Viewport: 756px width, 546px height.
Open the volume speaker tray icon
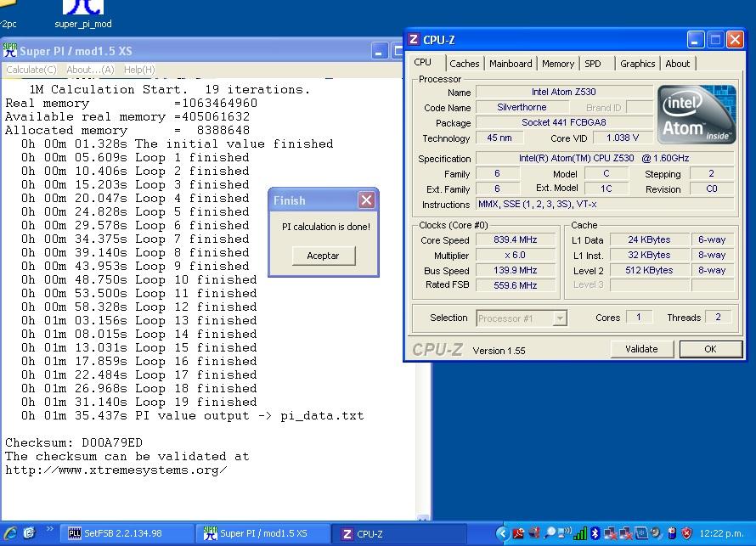(x=656, y=533)
